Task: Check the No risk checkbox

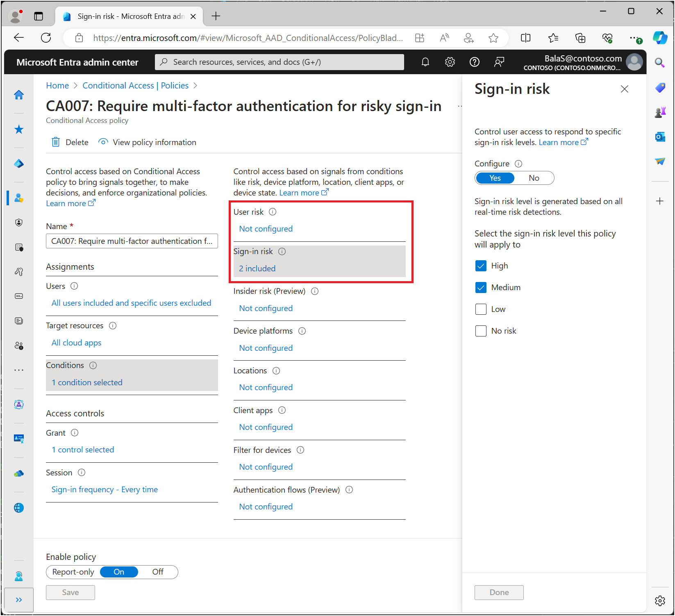Action: 481,331
